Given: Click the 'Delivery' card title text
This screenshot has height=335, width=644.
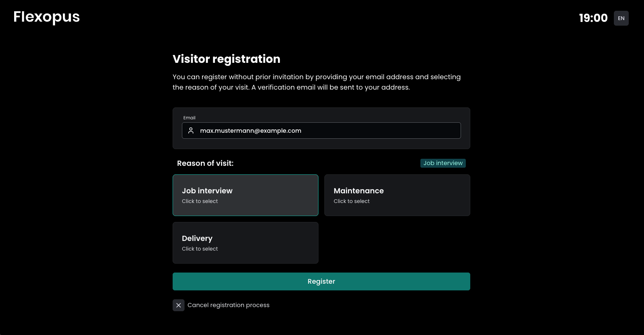Looking at the screenshot, I should click(197, 238).
